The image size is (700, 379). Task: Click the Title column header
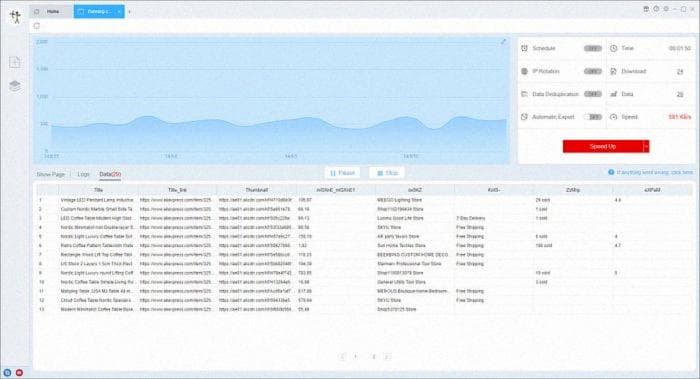click(x=98, y=190)
